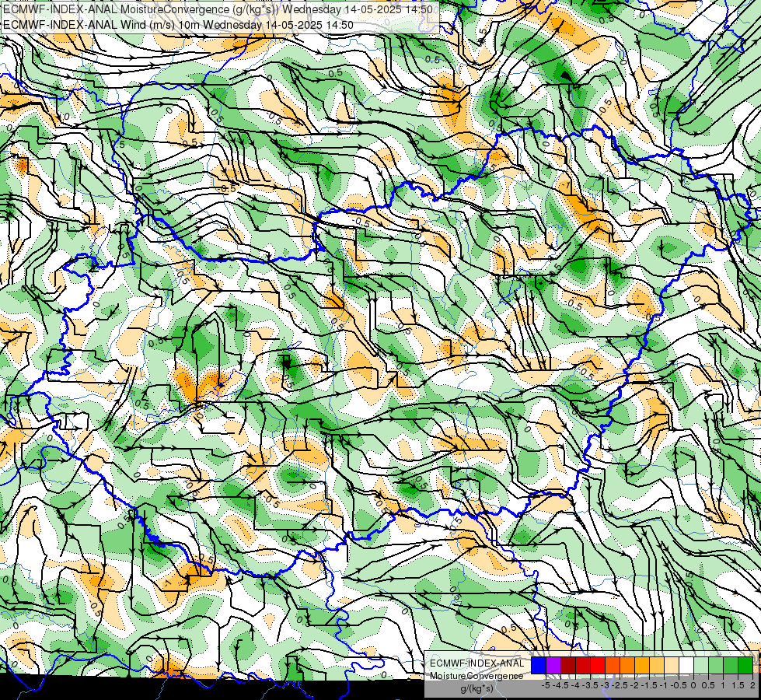Click the -2.5 value on the legend scale
This screenshot has height=700, width=761.
click(620, 685)
